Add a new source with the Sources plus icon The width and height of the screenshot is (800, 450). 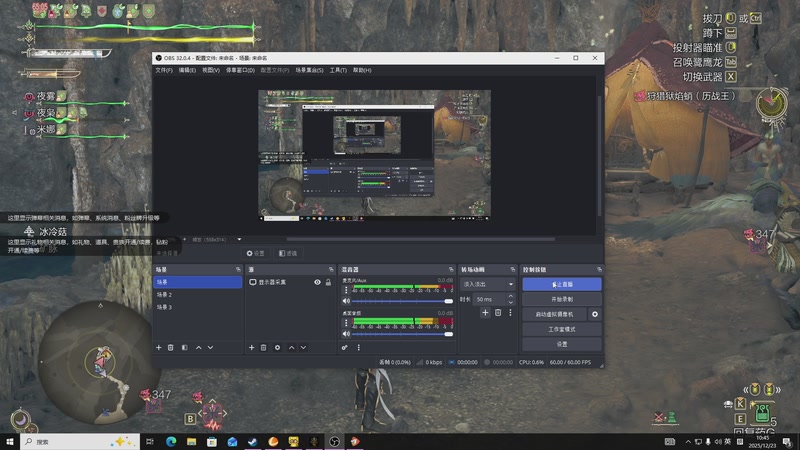tap(252, 347)
